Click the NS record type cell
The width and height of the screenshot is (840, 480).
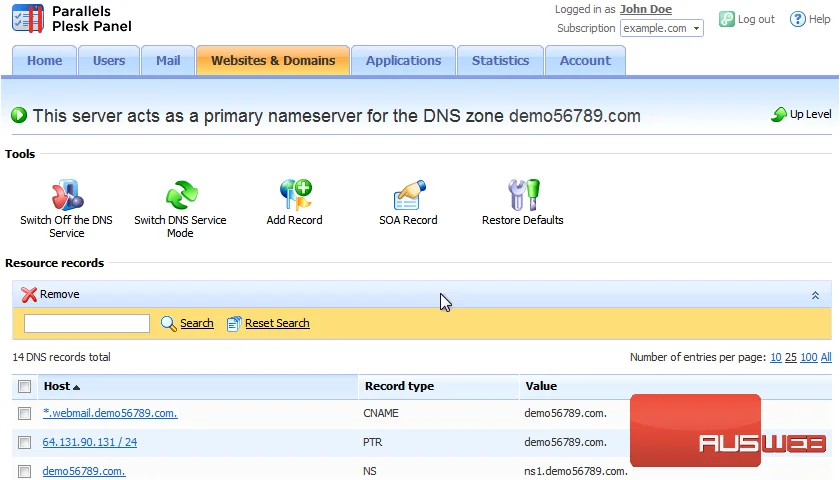[x=370, y=471]
